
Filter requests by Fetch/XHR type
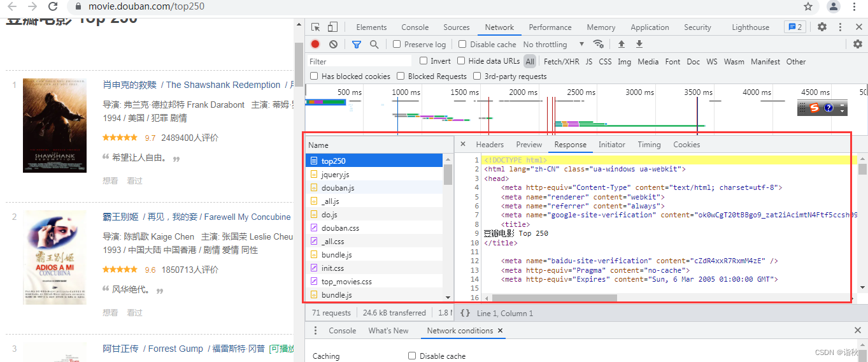coord(562,62)
